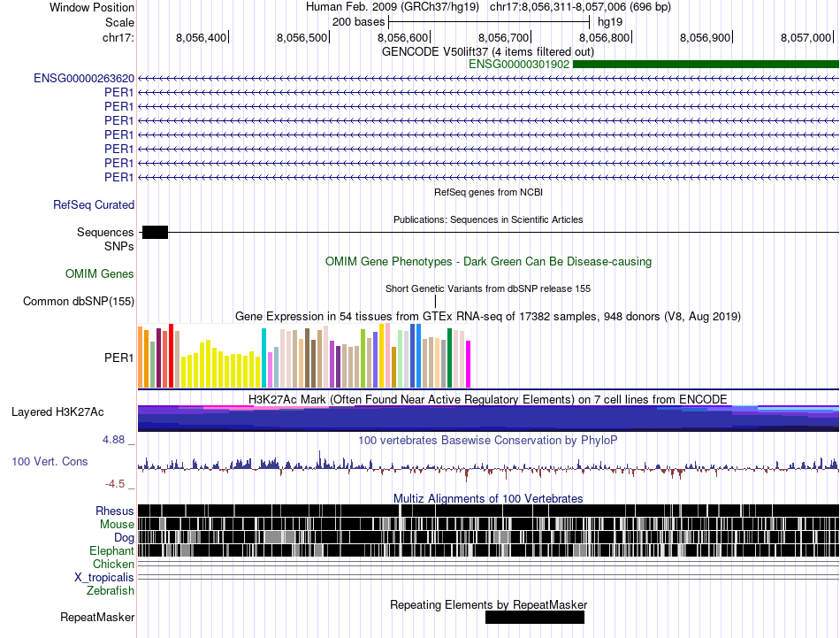
Task: Click 100 vertebrates Basewise Conservation by PhyloP title
Action: [488, 440]
